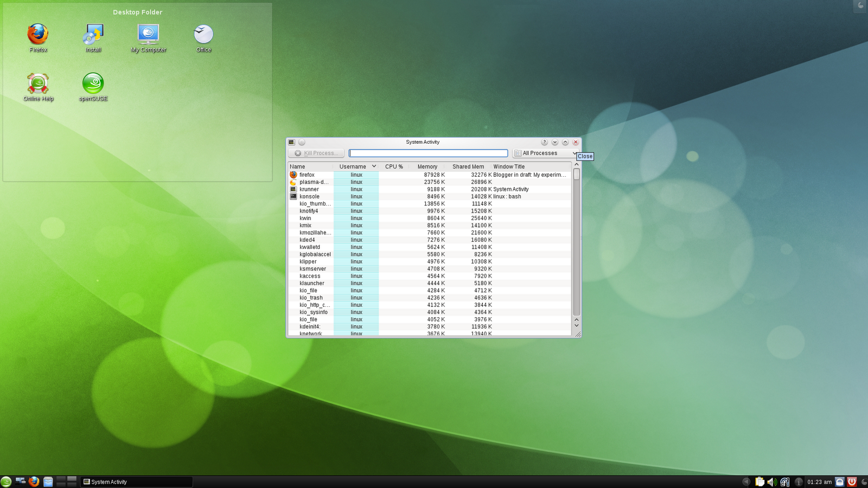Viewport: 868px width, 488px height.
Task: Click the red power/leave tray icon
Action: (x=853, y=481)
